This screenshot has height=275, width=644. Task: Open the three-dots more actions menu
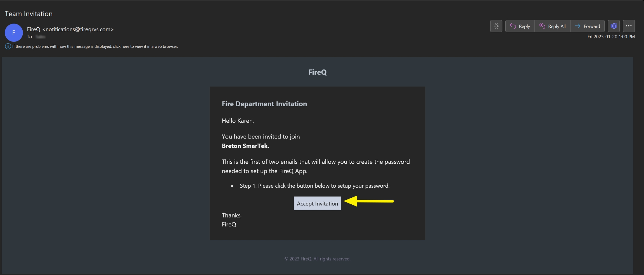(629, 26)
